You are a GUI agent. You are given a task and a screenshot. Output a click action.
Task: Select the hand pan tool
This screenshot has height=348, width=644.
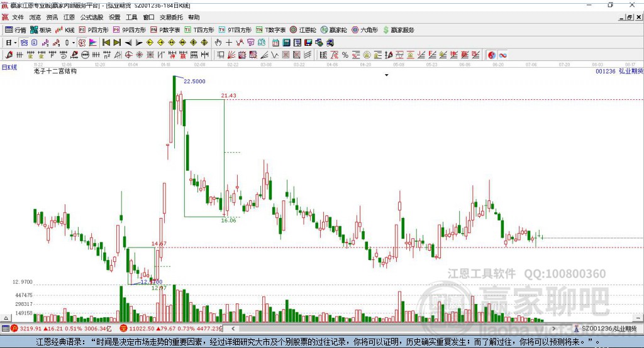[x=218, y=43]
